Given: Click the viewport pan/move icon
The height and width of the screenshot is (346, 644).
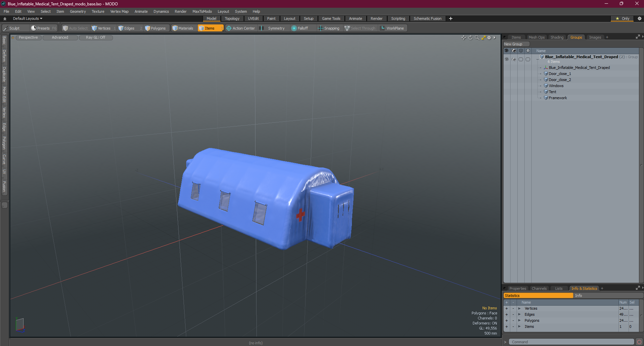Looking at the screenshot, I should [x=464, y=38].
